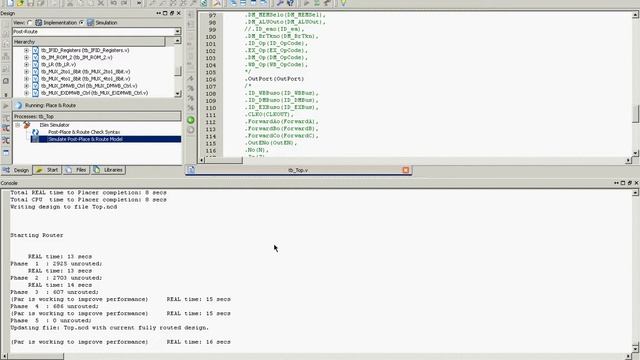Click the Verilog file icon for tb_IM_ROM_2
This screenshot has width=640, height=360.
[x=36, y=57]
